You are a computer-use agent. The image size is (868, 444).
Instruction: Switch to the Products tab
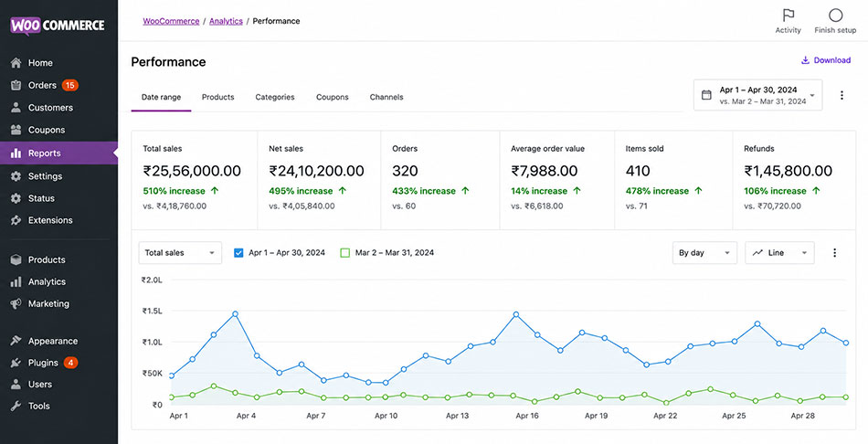217,97
